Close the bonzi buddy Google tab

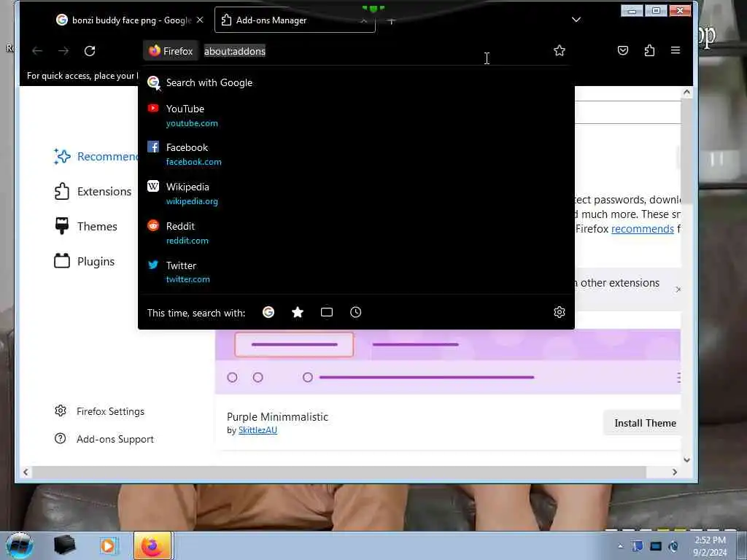200,20
